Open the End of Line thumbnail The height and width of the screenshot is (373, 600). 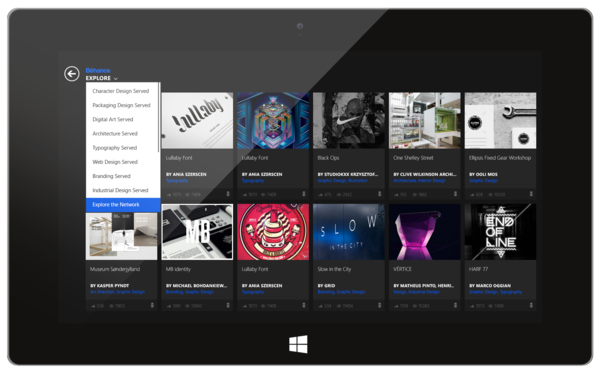501,232
